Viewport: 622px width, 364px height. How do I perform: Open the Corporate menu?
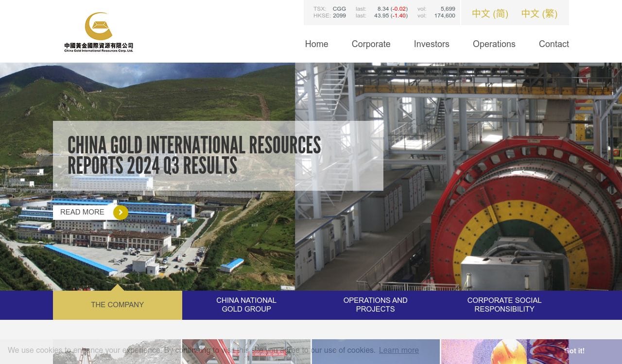[x=371, y=44]
